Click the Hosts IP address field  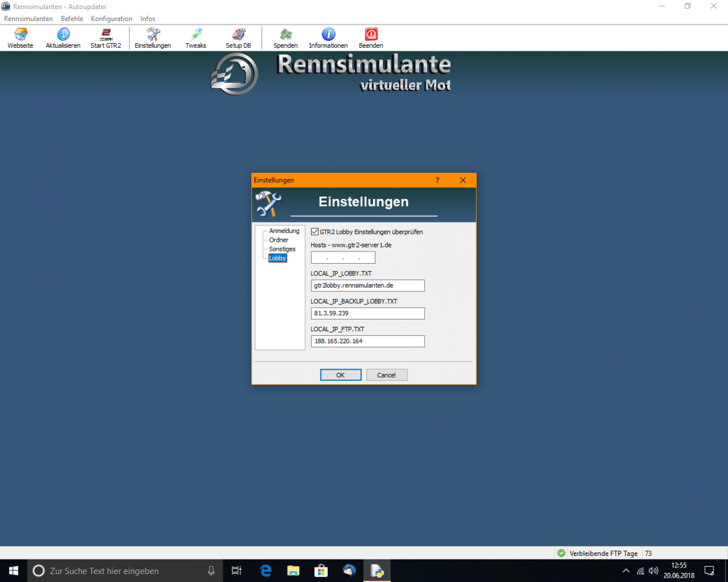tap(343, 258)
